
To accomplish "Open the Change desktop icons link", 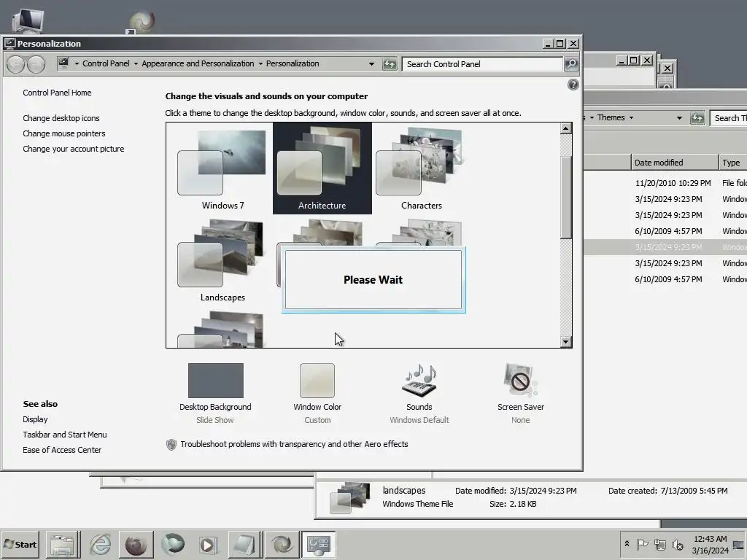I will (x=61, y=118).
